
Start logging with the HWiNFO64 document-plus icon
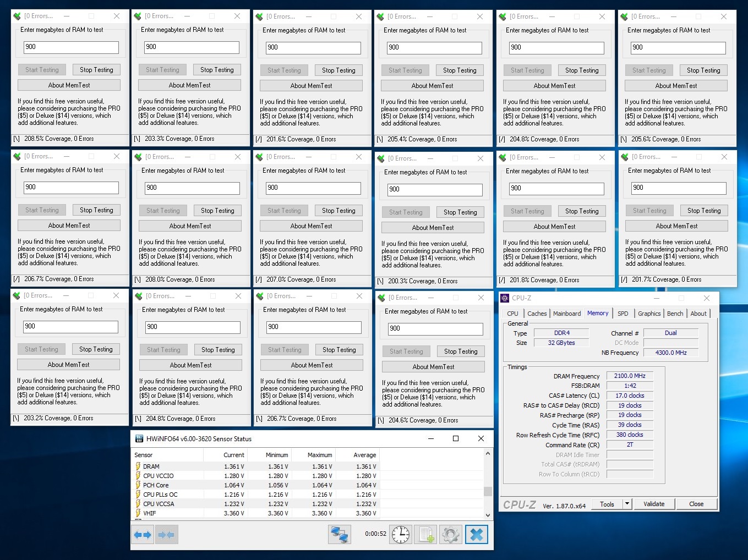(x=427, y=535)
